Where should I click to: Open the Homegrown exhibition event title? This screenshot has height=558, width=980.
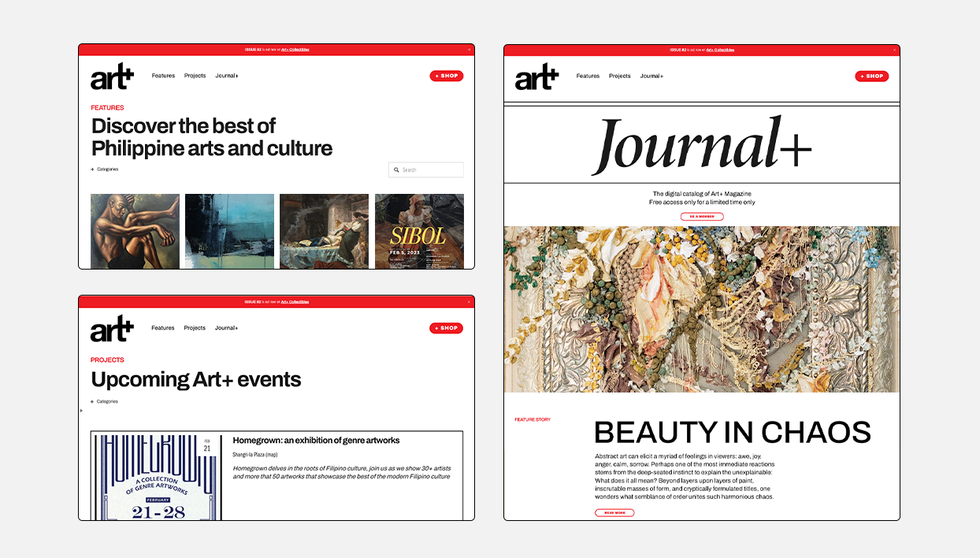click(316, 441)
